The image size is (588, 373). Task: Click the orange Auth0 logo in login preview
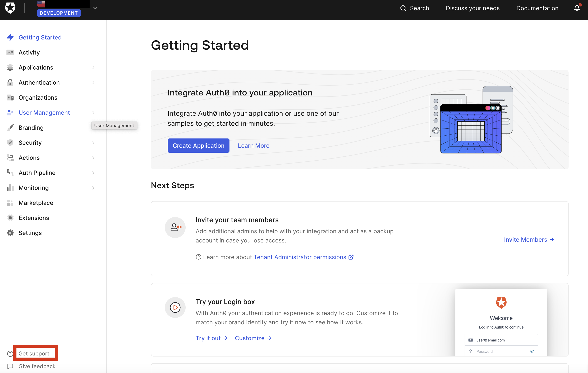pos(501,303)
